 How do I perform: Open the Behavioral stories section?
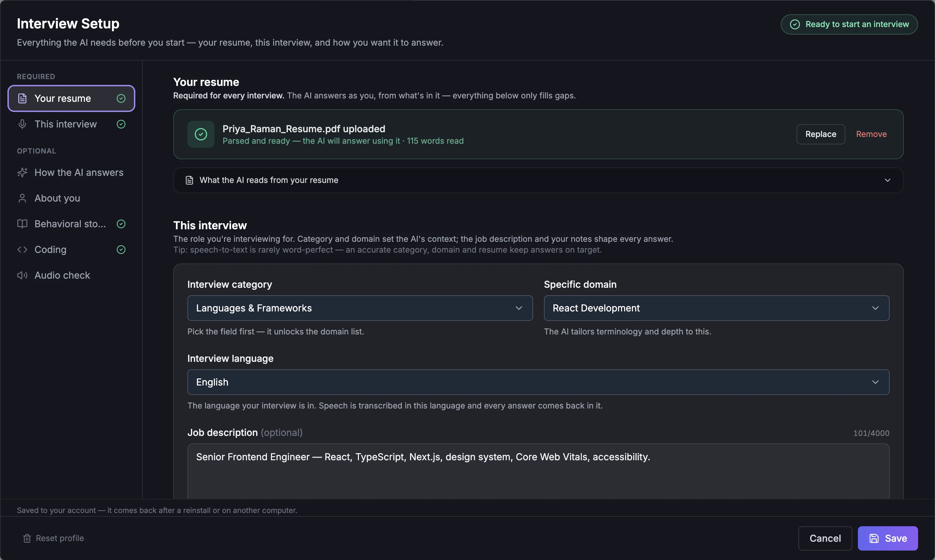click(71, 224)
